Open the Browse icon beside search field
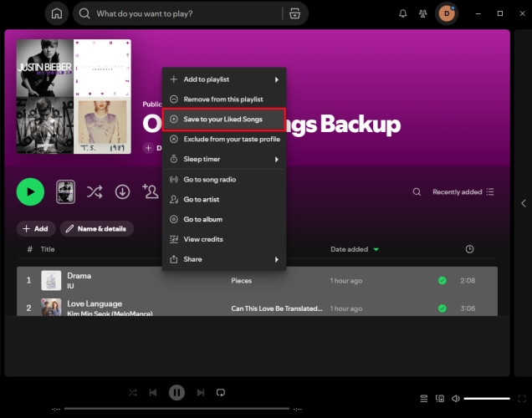This screenshot has width=532, height=418. tap(294, 13)
